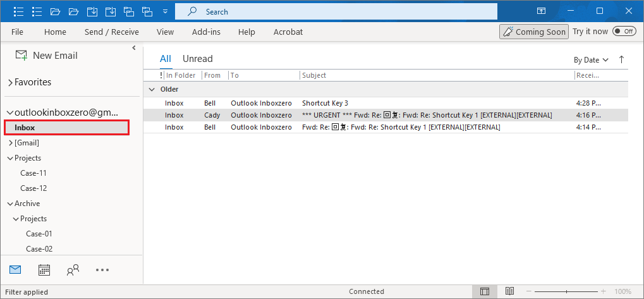
Task: Switch to the Send / Receive tab
Action: pos(112,32)
